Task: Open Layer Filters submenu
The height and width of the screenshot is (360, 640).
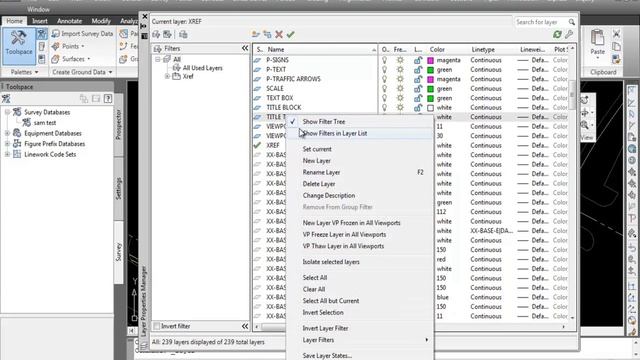Action: pyautogui.click(x=360, y=340)
